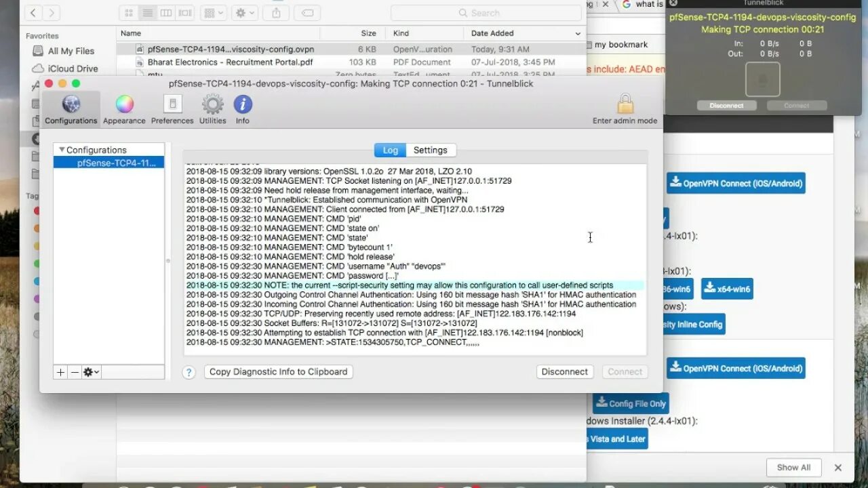The width and height of the screenshot is (868, 488).
Task: Select script-security NOTE log line
Action: click(414, 285)
